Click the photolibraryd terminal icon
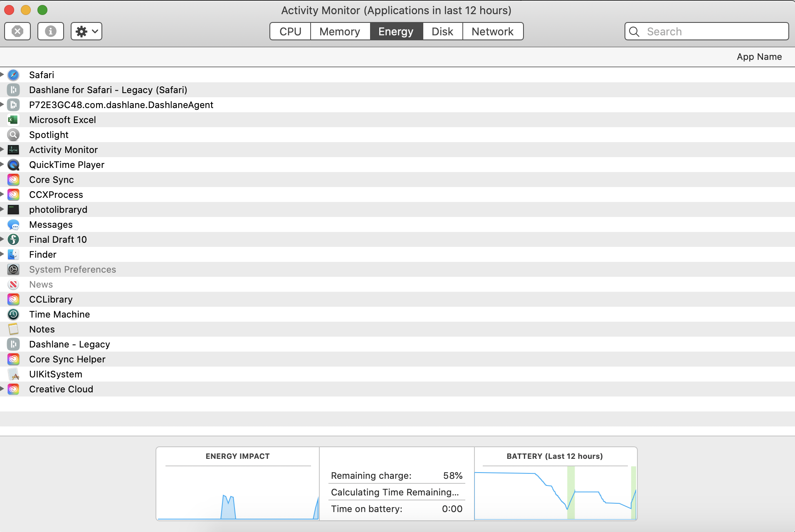The image size is (795, 532). [13, 209]
